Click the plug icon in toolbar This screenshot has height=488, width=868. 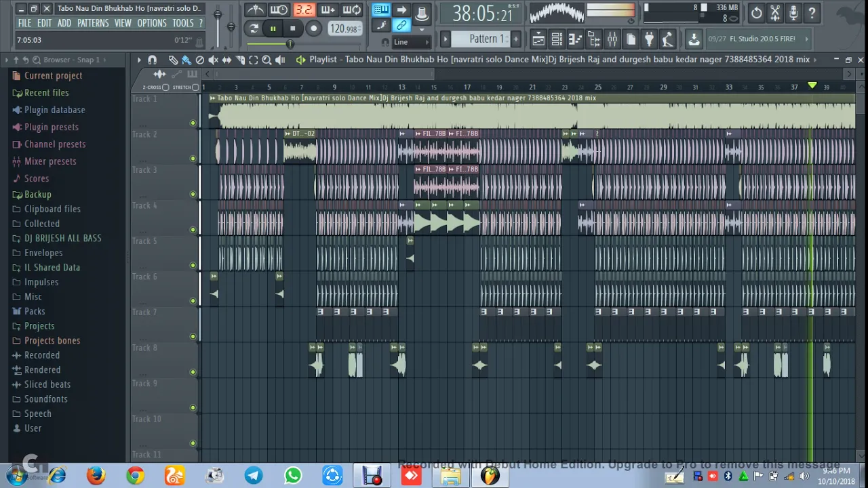(x=649, y=39)
